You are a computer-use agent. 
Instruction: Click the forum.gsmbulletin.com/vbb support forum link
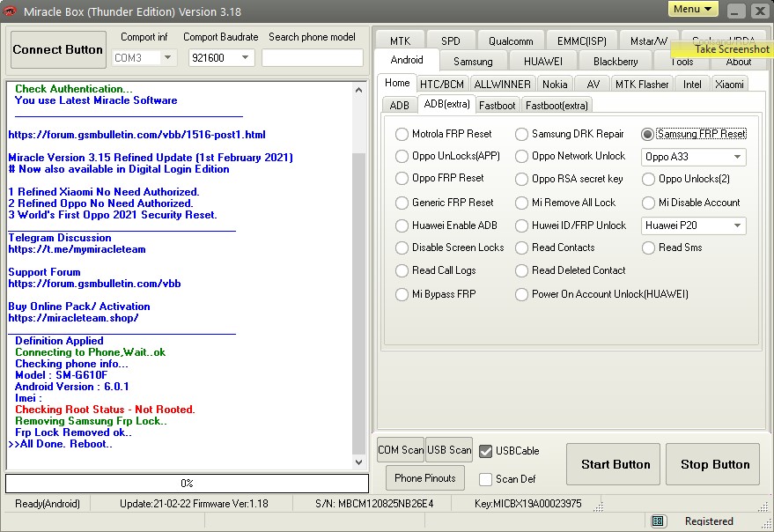tap(94, 284)
